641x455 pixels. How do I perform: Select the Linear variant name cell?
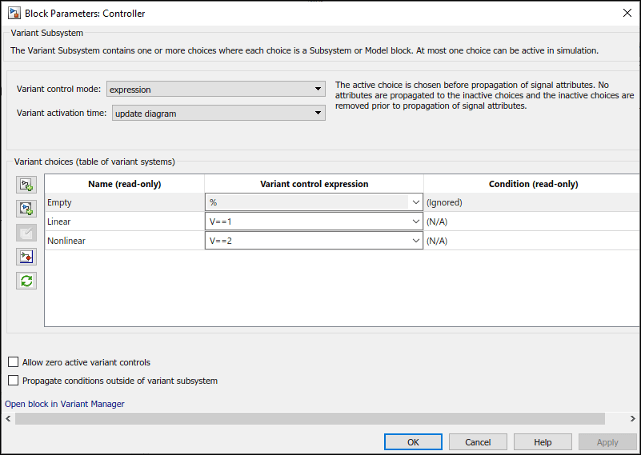coord(124,221)
